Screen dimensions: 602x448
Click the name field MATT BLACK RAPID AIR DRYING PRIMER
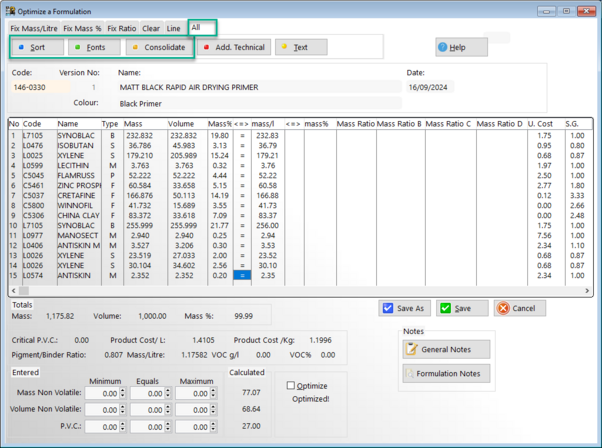coord(260,87)
